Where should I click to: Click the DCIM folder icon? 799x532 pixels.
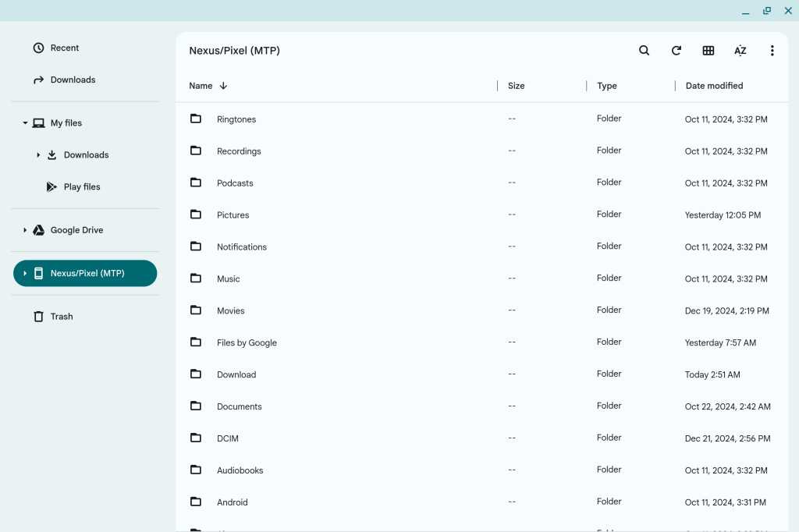[196, 438]
